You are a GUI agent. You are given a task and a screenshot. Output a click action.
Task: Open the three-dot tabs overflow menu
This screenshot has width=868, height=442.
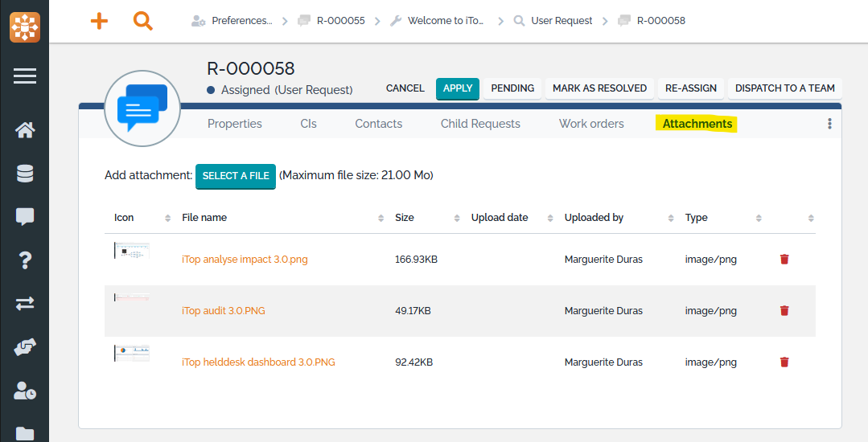pyautogui.click(x=829, y=124)
